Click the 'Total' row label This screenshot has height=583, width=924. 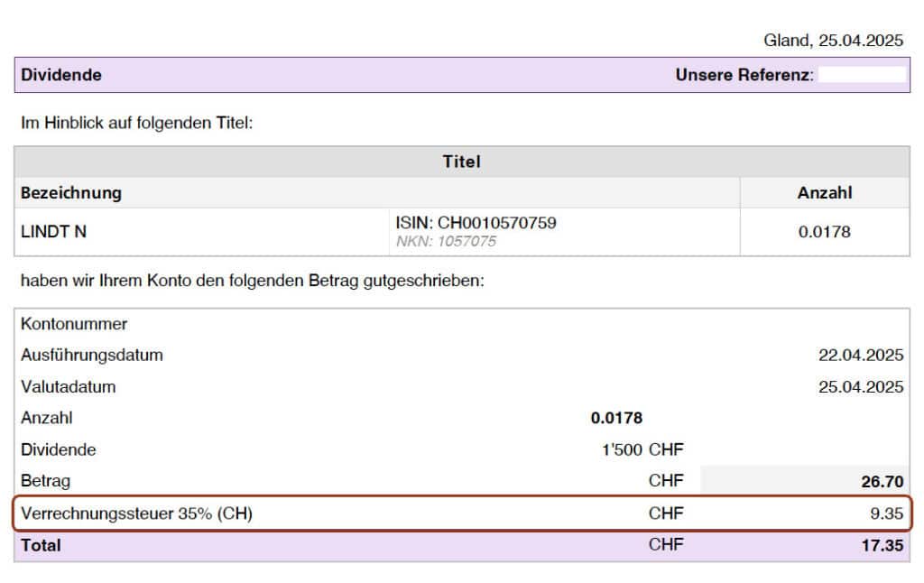pos(41,545)
